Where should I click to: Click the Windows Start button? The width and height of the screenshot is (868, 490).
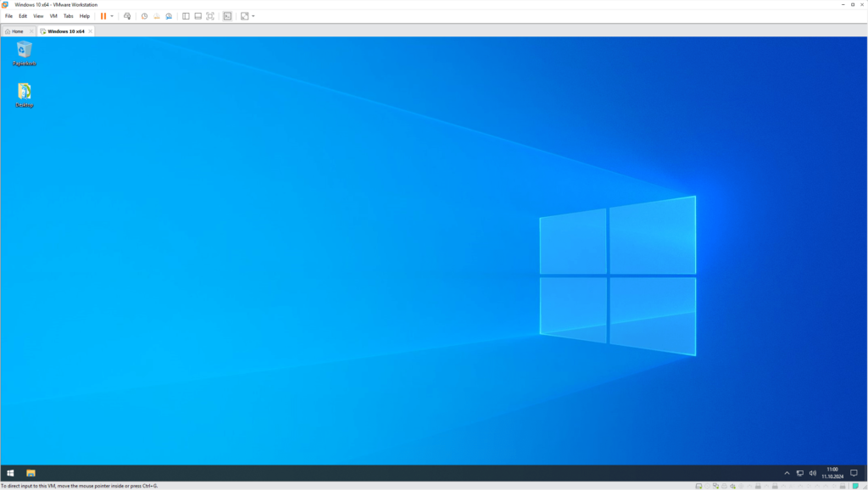(x=10, y=473)
